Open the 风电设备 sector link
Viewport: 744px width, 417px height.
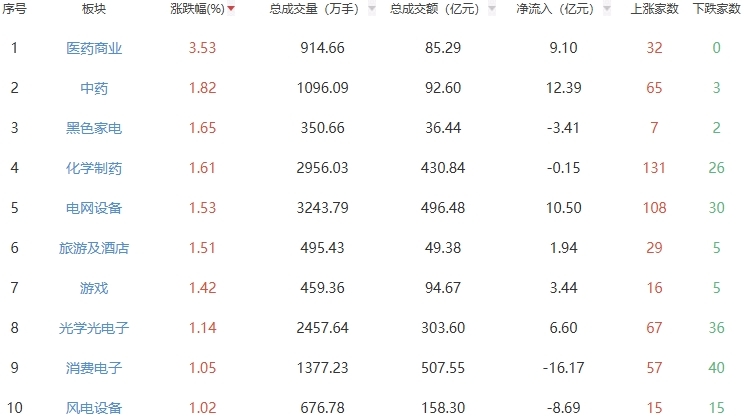(94, 407)
